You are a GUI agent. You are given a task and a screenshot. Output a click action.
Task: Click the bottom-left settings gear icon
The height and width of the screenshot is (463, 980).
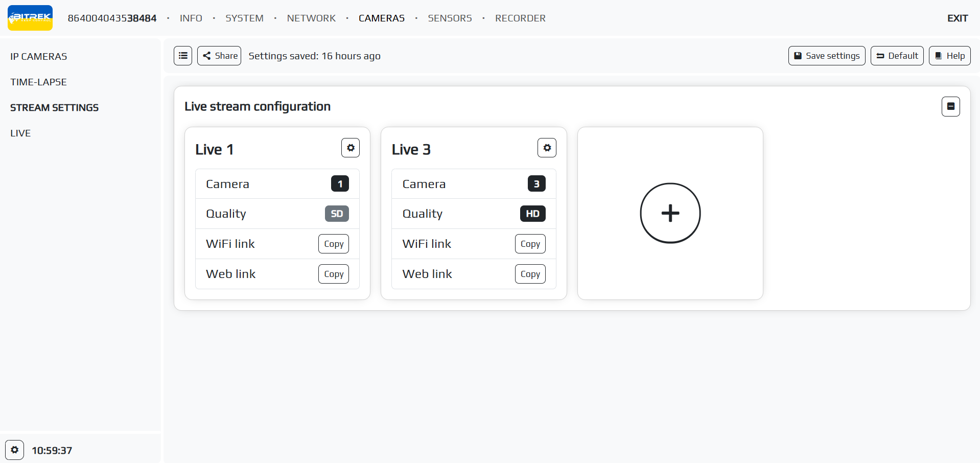tap(15, 450)
